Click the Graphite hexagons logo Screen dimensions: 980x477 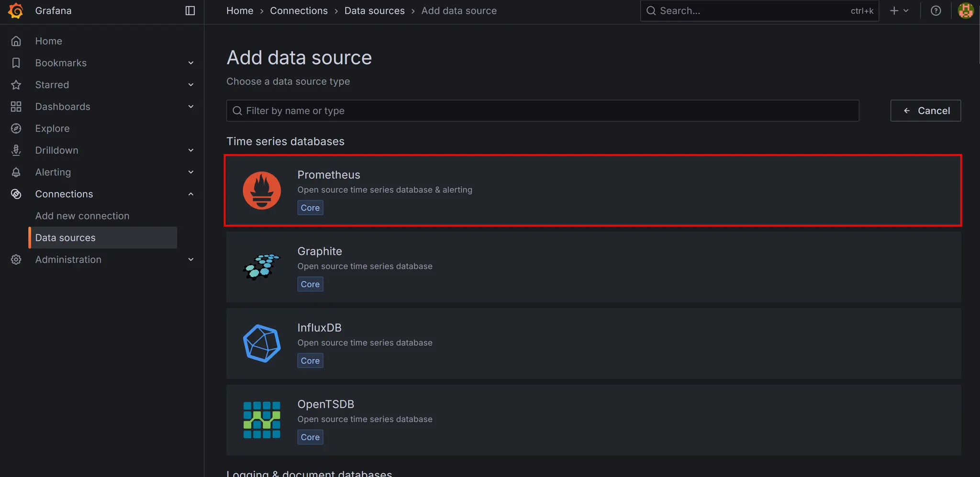pos(262,267)
